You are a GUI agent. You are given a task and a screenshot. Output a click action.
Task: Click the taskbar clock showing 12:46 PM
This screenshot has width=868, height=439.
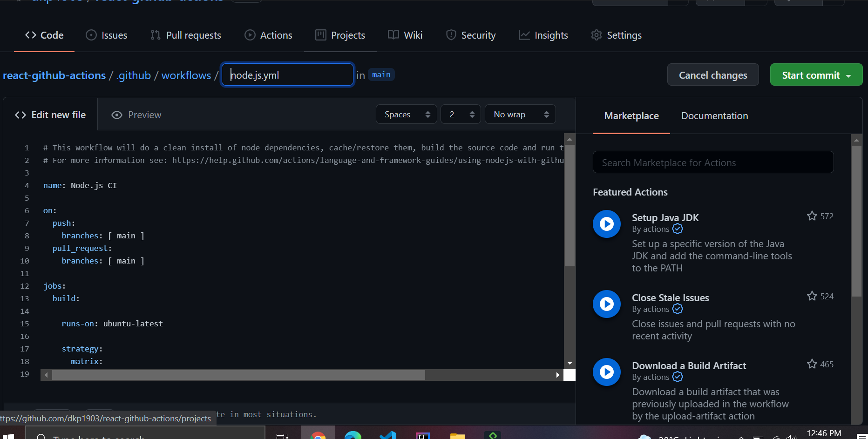click(824, 433)
